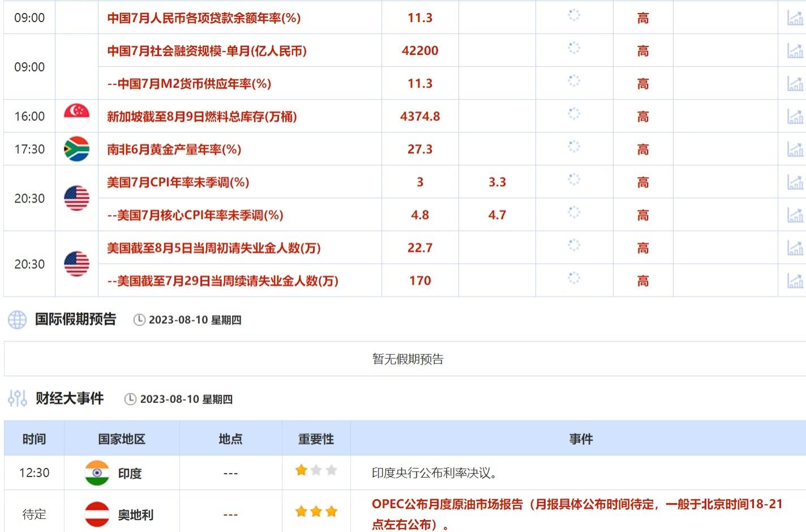Open 中国7月M2货币供应年率 link

tap(189, 84)
